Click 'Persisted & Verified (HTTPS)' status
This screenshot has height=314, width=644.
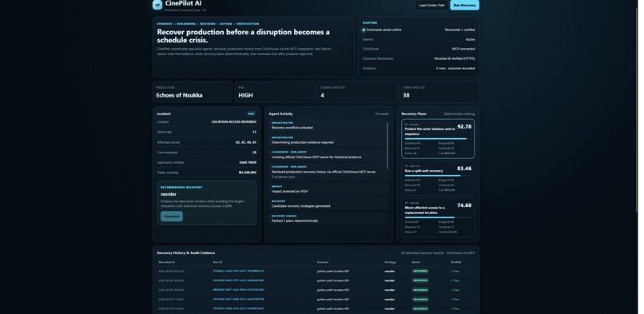(455, 58)
